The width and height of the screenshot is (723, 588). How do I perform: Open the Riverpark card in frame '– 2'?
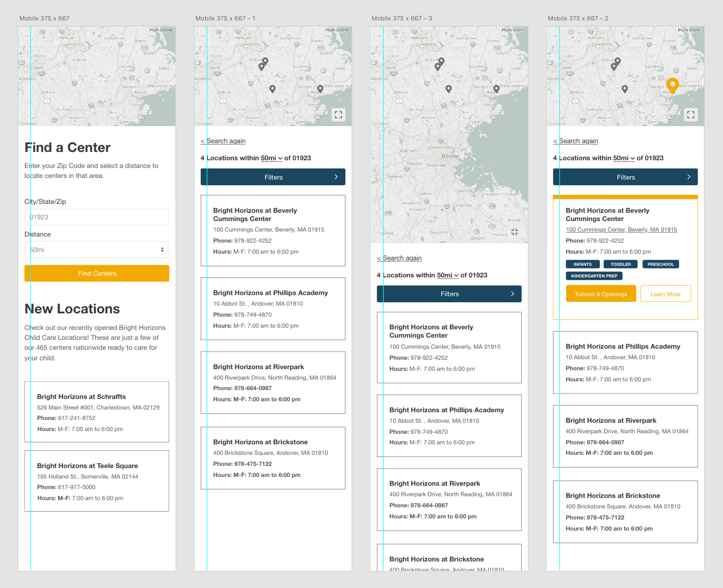point(625,436)
